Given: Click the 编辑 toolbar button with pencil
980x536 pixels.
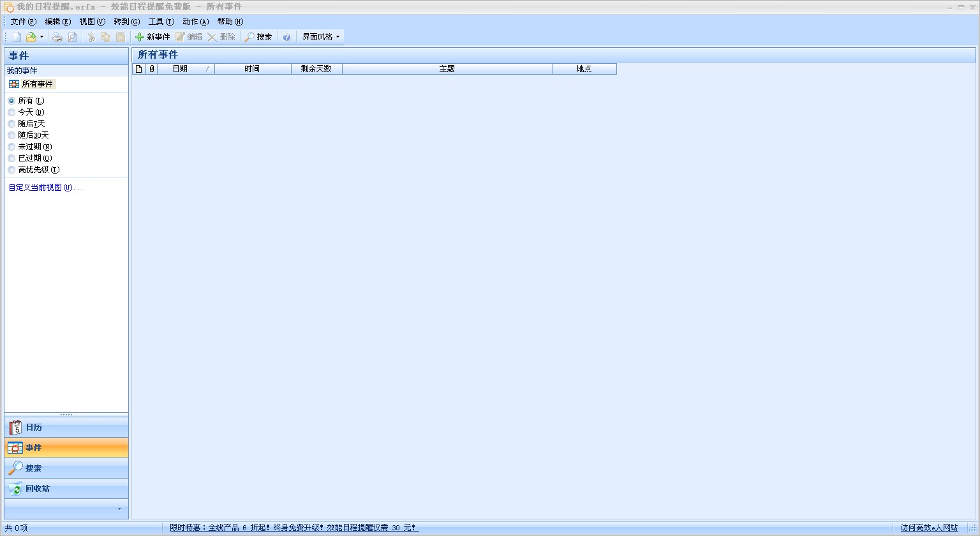Looking at the screenshot, I should 189,37.
